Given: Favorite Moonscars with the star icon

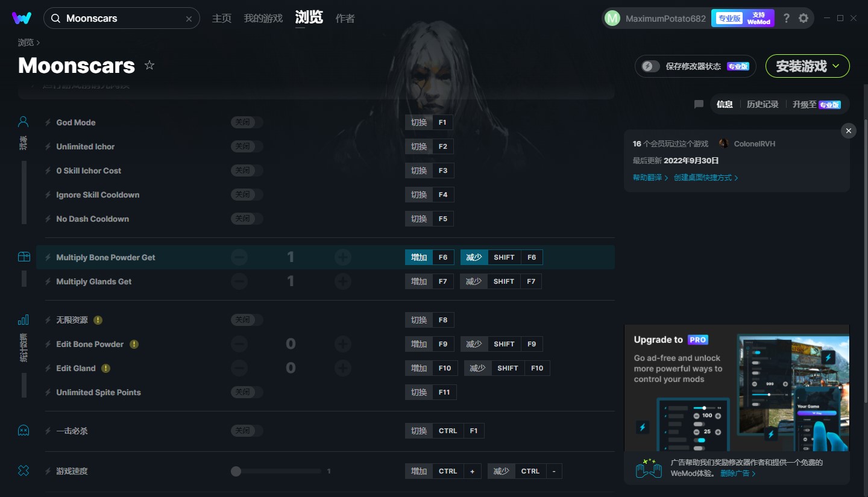Looking at the screenshot, I should [x=149, y=65].
